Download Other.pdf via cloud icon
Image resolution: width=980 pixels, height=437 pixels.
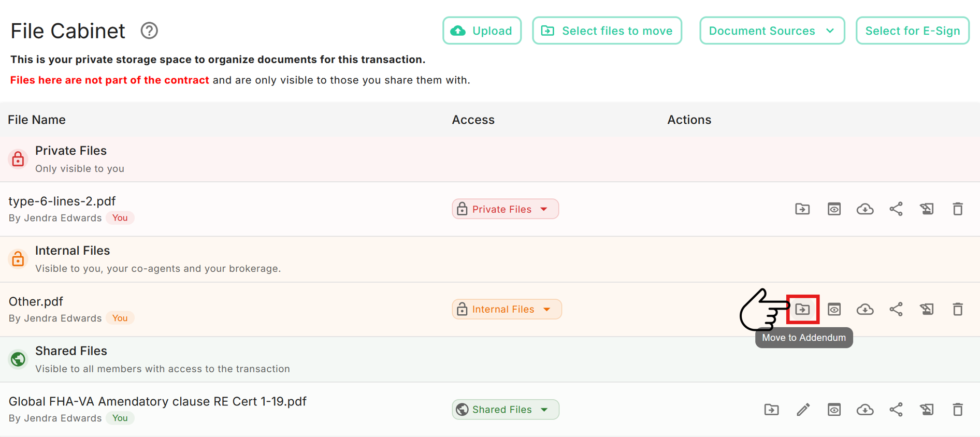click(865, 309)
